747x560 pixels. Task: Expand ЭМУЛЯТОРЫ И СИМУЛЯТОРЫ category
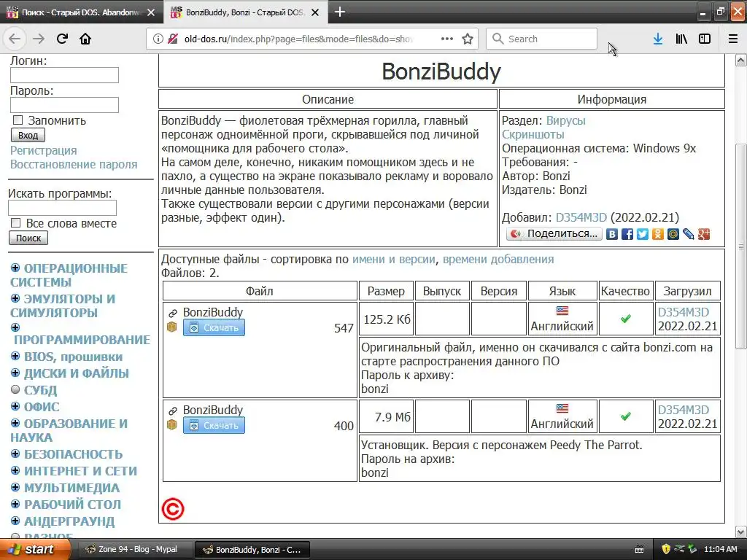(15, 298)
